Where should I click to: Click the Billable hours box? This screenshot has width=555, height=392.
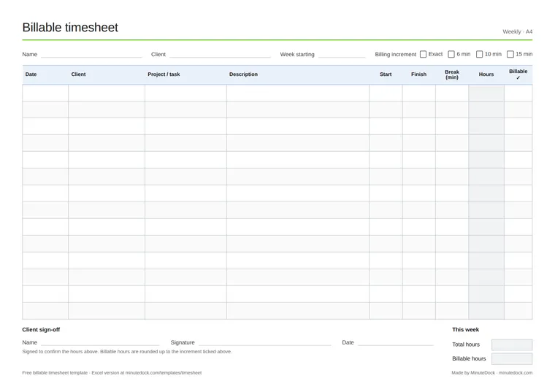[x=512, y=358]
